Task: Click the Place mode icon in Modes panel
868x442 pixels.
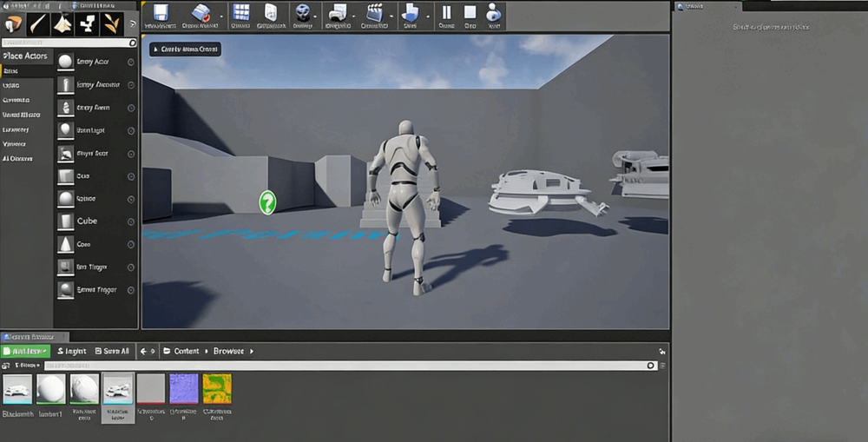Action: coord(13,23)
